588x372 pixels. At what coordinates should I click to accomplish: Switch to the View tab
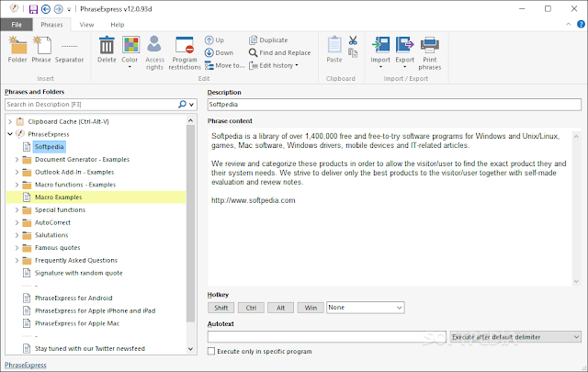(x=86, y=25)
